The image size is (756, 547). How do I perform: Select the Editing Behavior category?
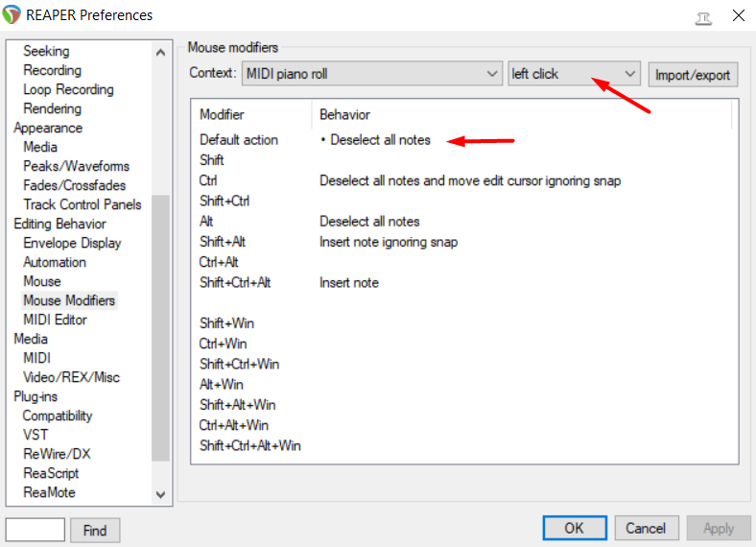click(x=59, y=224)
